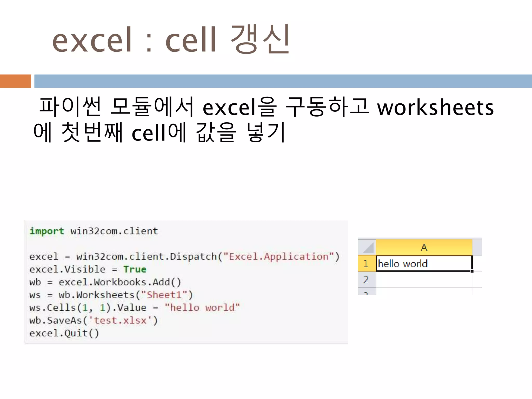Click the blue horizontal divider bar
The height and width of the screenshot is (399, 532).
click(x=283, y=81)
